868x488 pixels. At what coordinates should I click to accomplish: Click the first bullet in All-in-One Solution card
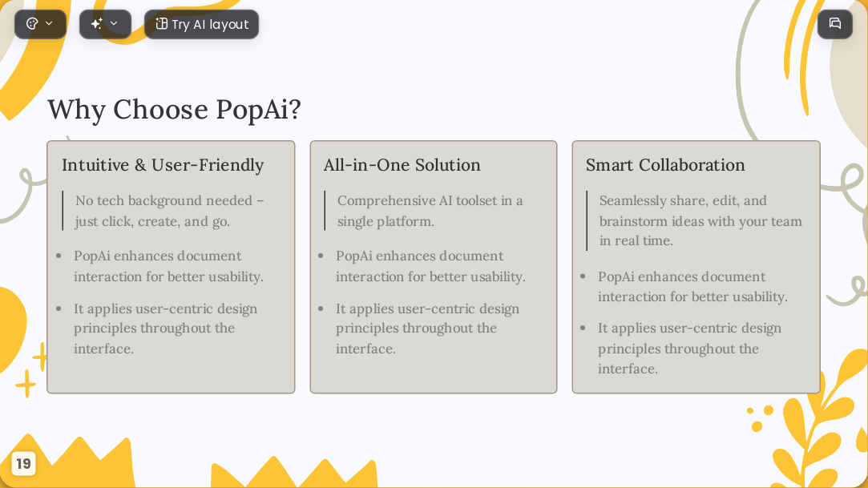click(430, 266)
